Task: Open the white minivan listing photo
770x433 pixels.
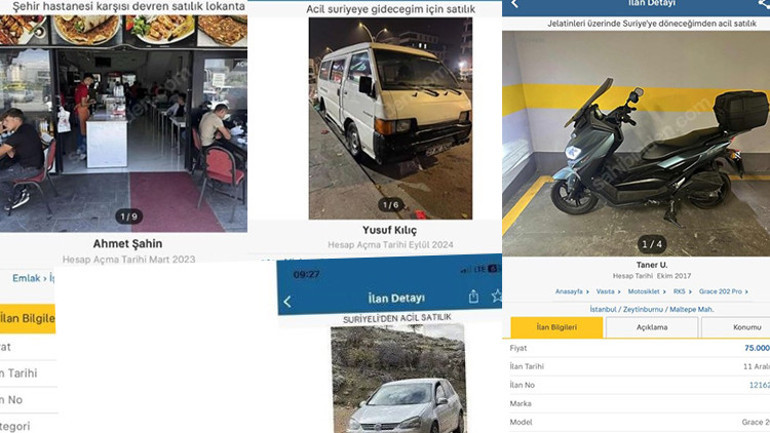Action: coord(390,118)
